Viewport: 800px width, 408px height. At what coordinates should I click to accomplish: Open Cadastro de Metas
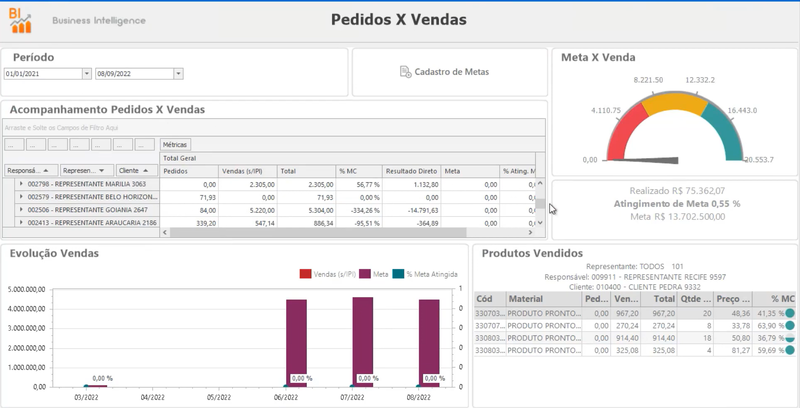point(444,72)
